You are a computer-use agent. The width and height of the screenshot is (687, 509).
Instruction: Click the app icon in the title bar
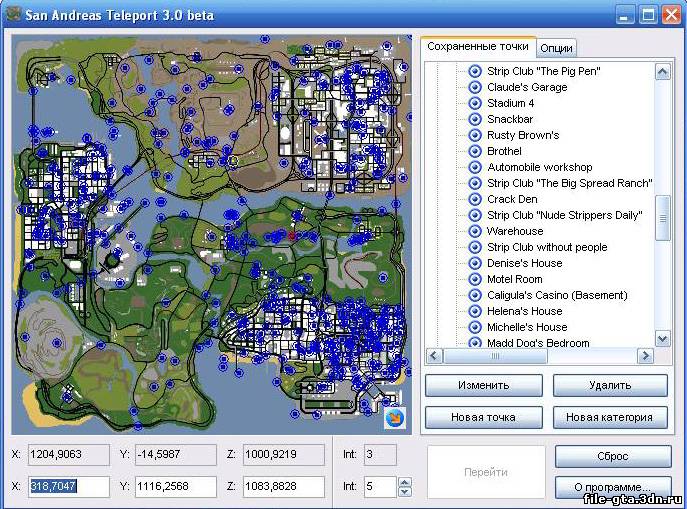13,14
